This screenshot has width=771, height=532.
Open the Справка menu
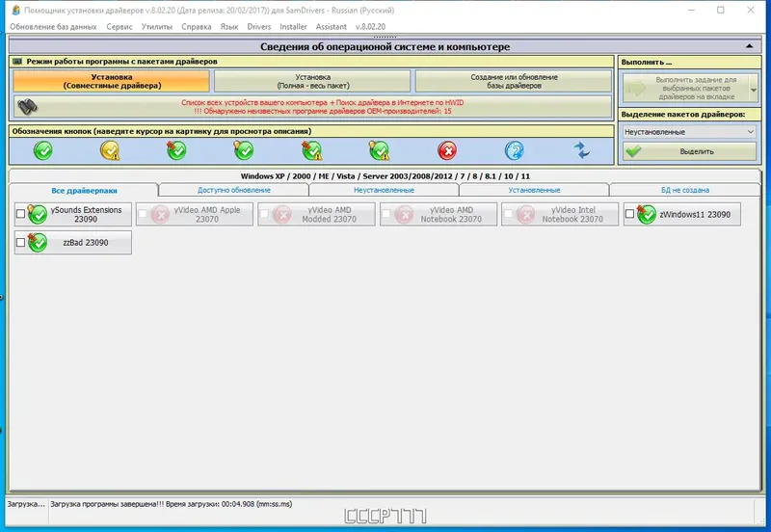coord(197,27)
